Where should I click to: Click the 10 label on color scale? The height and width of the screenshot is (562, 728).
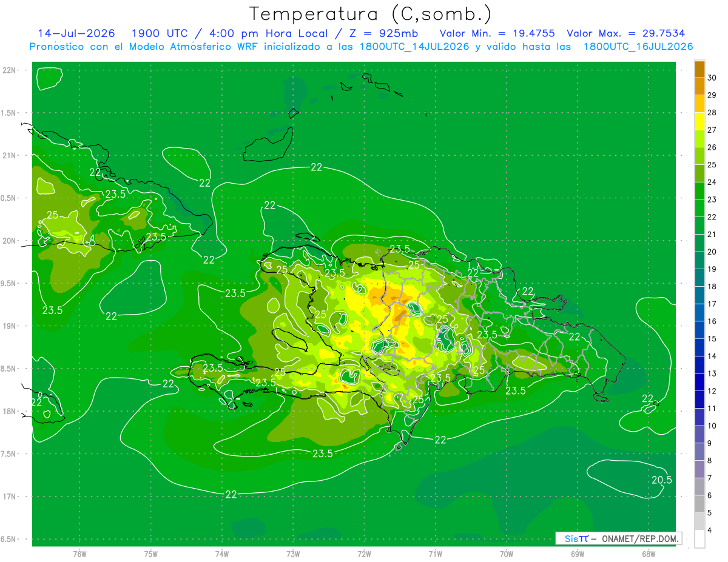[x=712, y=426]
